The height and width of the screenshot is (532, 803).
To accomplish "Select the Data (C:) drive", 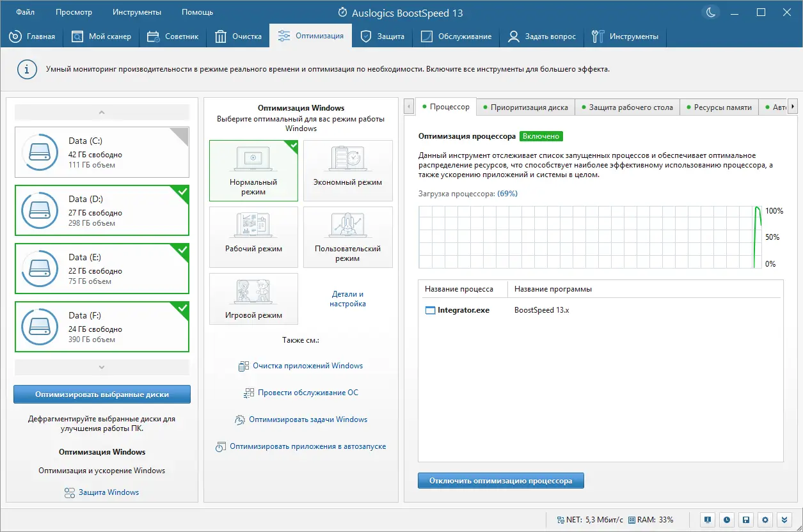I will pos(102,152).
